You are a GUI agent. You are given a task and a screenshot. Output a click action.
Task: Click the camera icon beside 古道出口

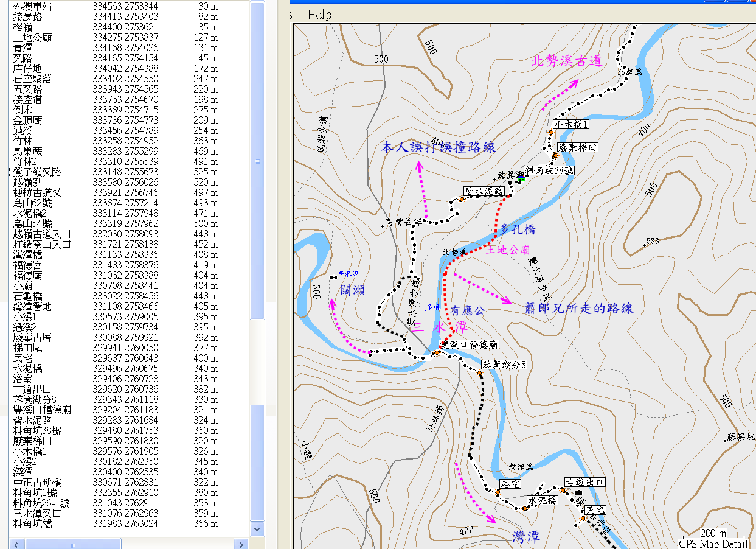[578, 492]
